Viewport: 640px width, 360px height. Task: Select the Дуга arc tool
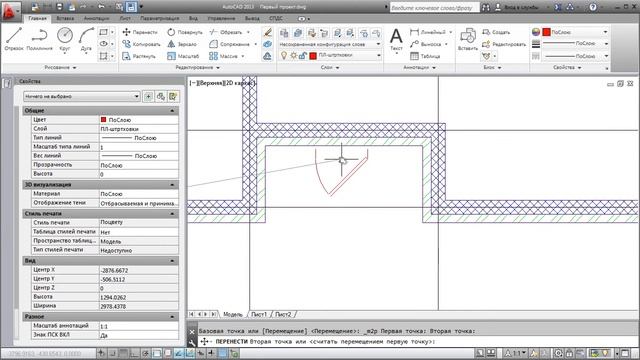pos(86,39)
